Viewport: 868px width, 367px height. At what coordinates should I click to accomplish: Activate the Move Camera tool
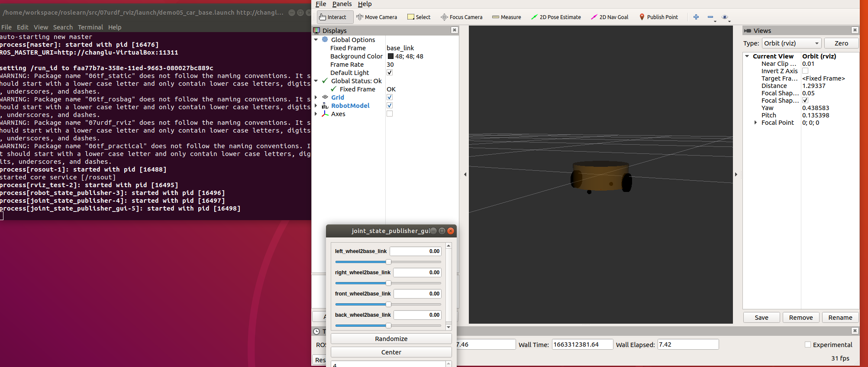[x=377, y=17]
